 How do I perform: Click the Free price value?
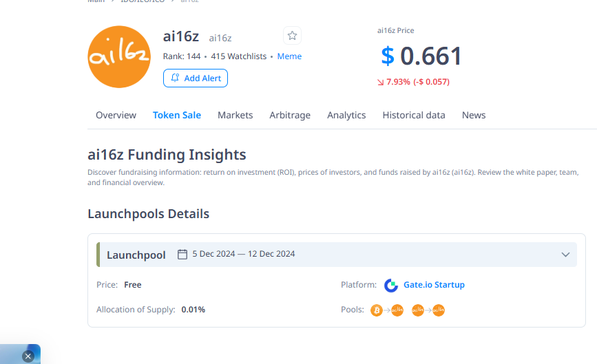point(133,285)
